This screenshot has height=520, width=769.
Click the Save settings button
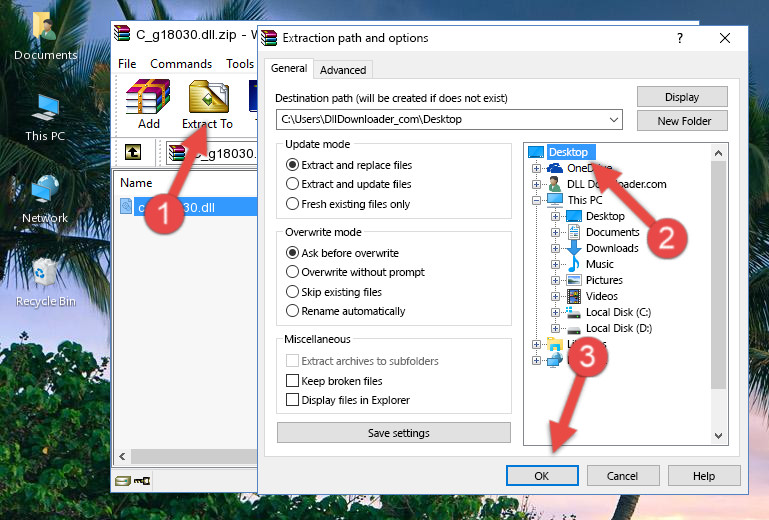394,433
